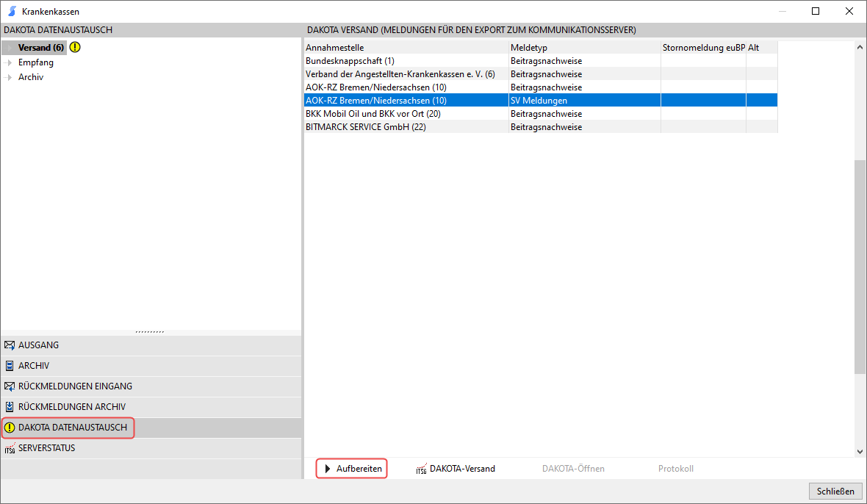This screenshot has height=504, width=867.
Task: Click the Krankenkassen app logo icon
Action: pos(12,11)
